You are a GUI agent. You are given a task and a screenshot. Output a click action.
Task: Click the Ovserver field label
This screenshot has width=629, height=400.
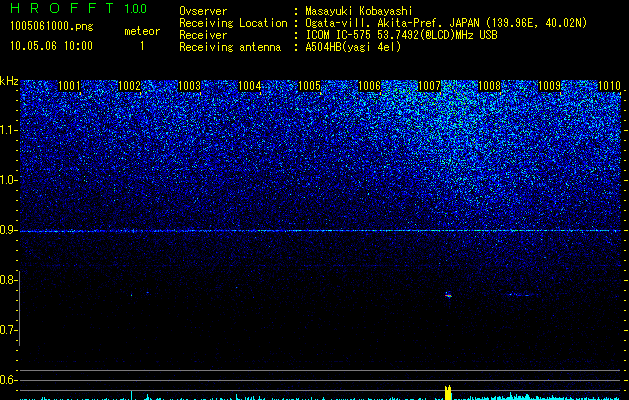click(203, 11)
